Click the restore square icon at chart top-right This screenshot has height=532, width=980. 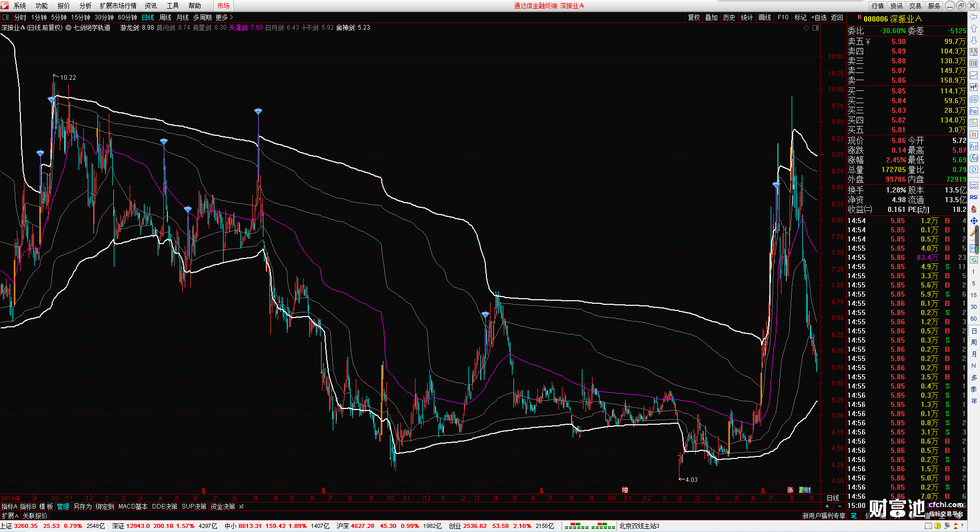click(x=816, y=28)
